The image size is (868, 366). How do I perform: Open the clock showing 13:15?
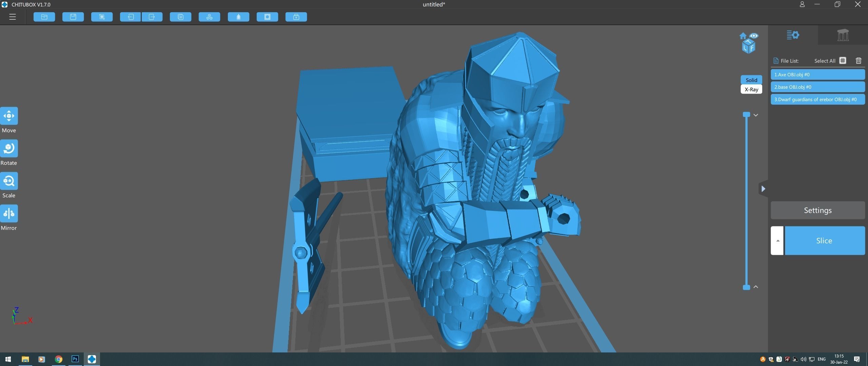pyautogui.click(x=839, y=359)
